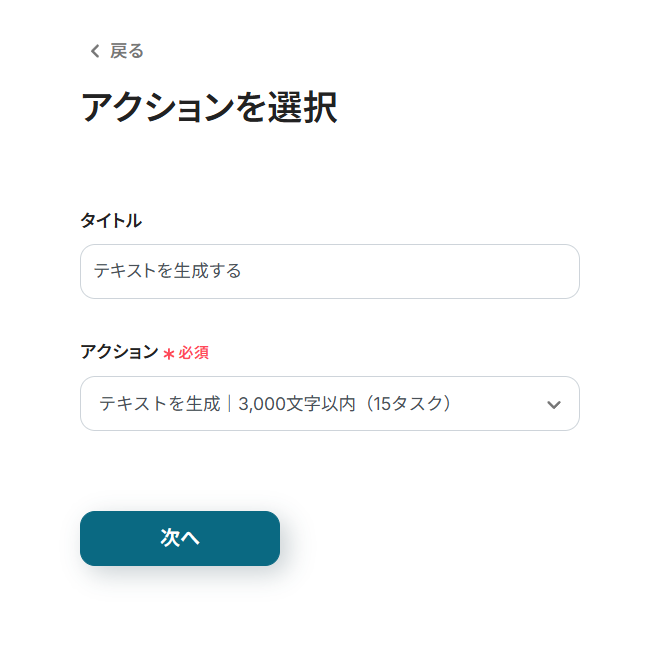Click the red 必須 required indicator text

click(x=194, y=353)
